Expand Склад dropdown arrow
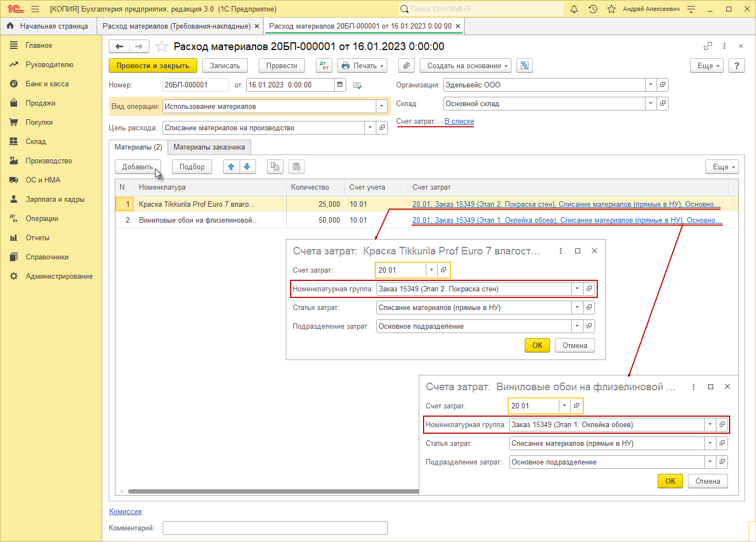 pos(651,103)
